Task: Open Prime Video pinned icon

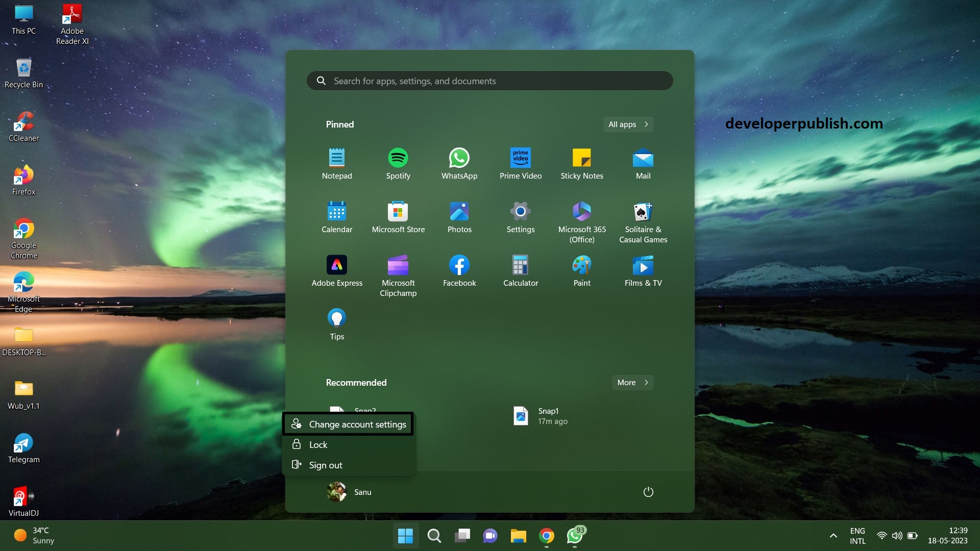Action: (x=520, y=163)
